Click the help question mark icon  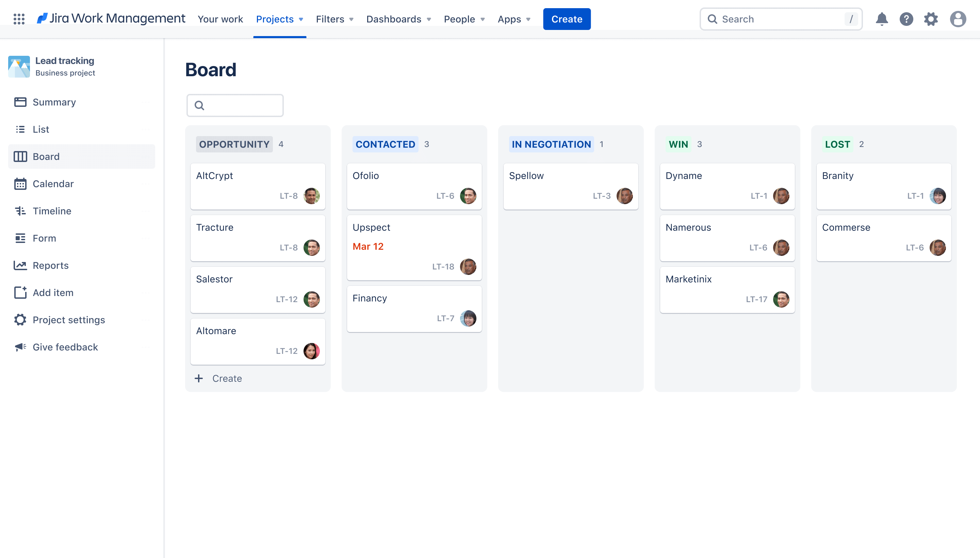906,19
